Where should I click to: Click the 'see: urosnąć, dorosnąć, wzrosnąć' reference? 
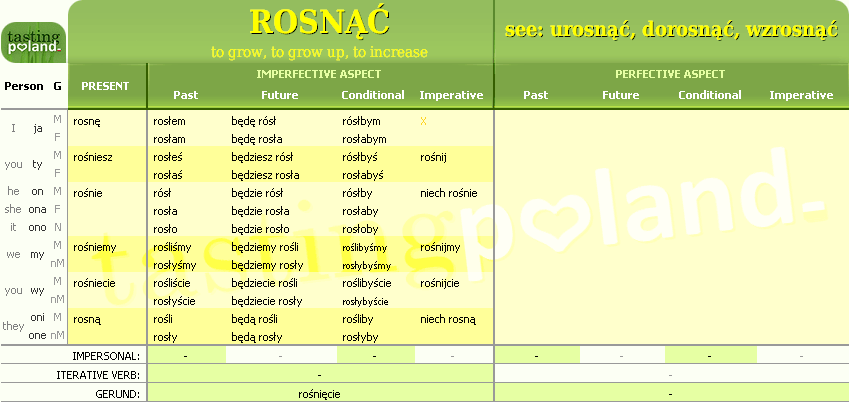click(x=671, y=29)
